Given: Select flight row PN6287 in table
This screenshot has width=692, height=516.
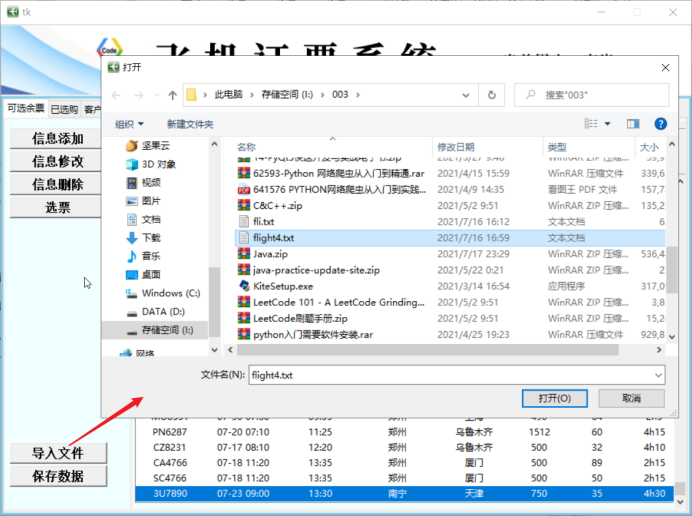Looking at the screenshot, I should pos(404,432).
